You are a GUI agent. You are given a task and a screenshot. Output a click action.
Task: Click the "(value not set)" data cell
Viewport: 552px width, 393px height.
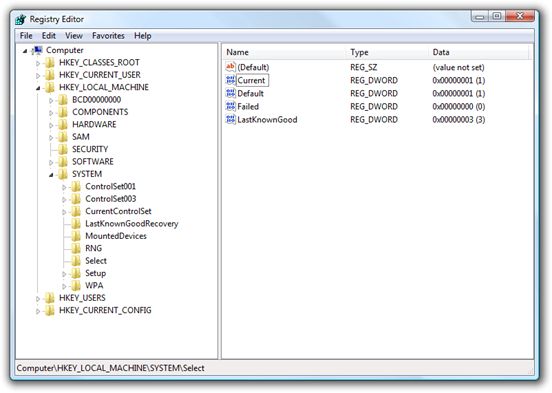point(458,67)
